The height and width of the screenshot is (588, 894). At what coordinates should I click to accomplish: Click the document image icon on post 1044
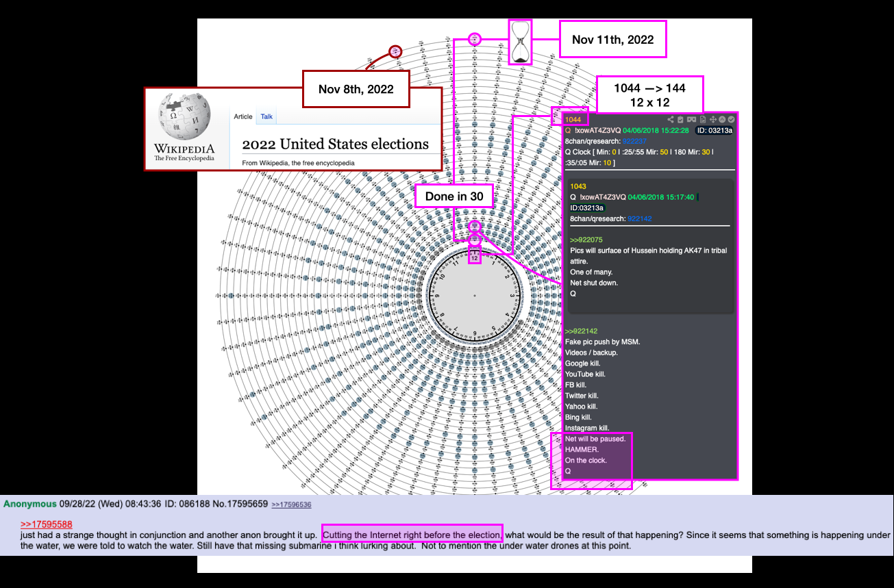[703, 120]
